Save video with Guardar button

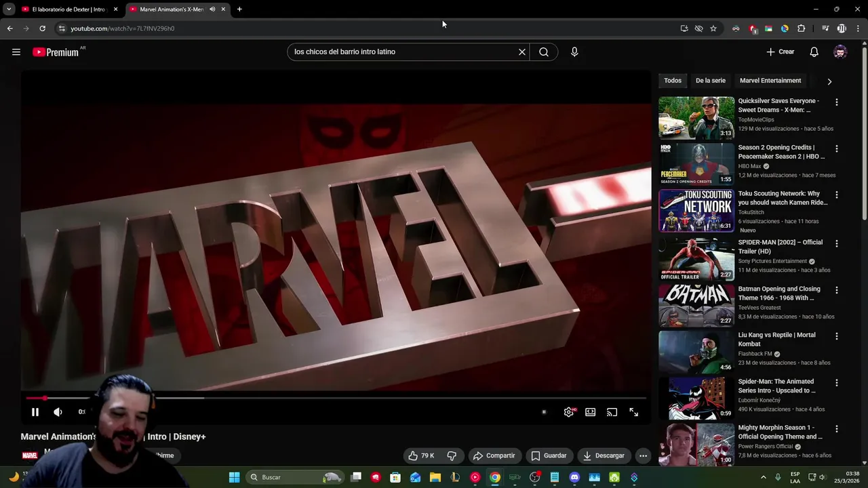549,455
